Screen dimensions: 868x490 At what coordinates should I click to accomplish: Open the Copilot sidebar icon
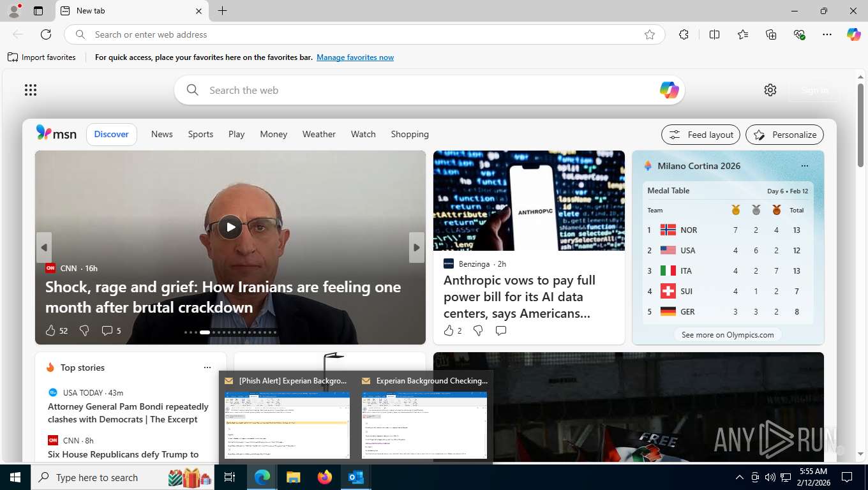[x=854, y=34]
